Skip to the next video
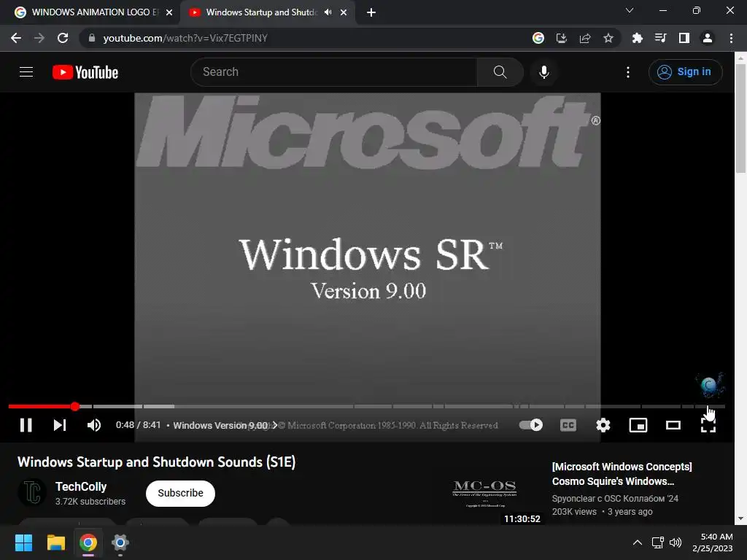 (x=60, y=425)
